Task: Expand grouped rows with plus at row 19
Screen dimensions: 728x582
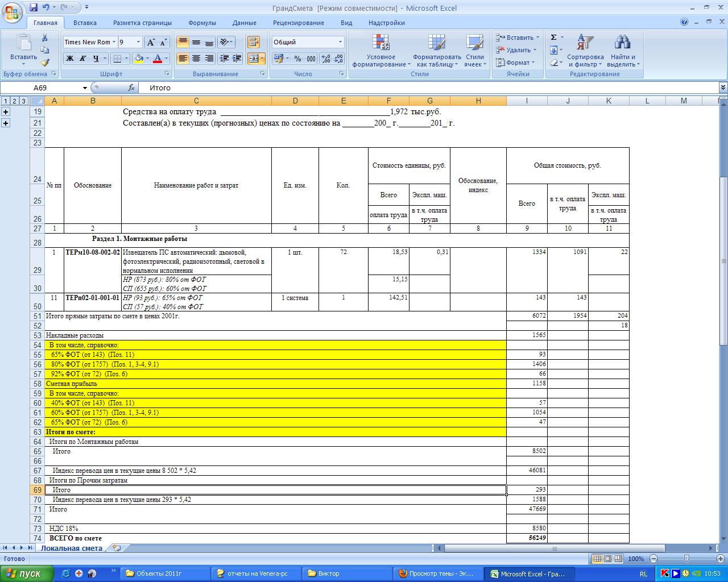Action: [x=6, y=112]
